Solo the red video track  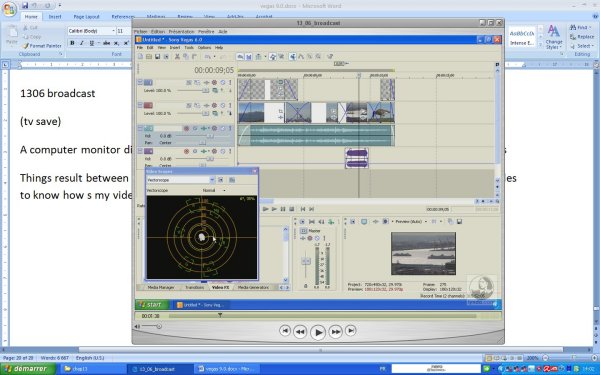point(230,105)
